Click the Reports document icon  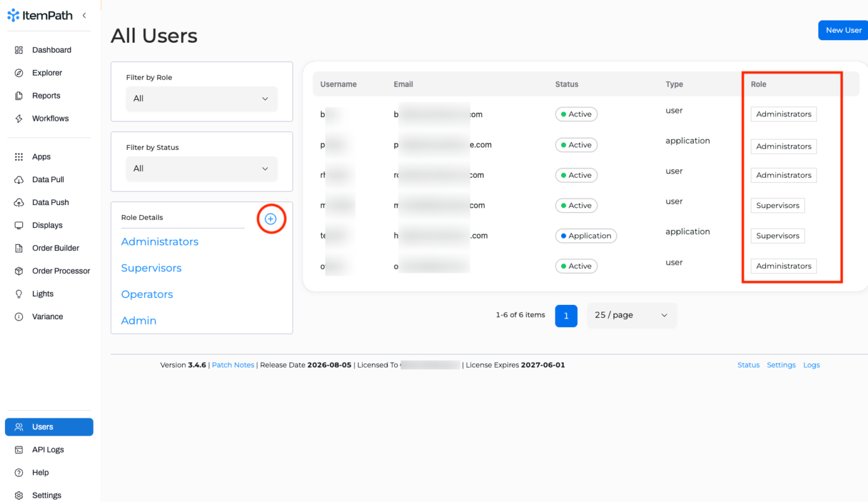(19, 96)
